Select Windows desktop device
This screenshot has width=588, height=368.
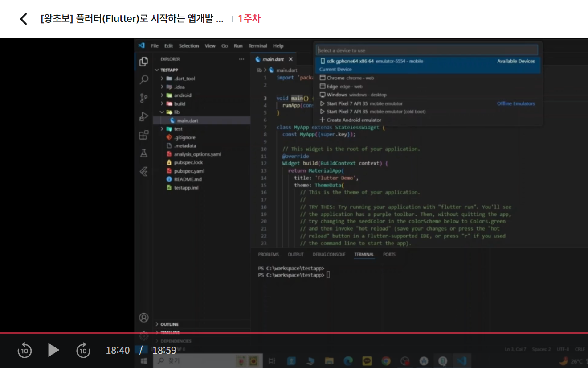pyautogui.click(x=428, y=95)
